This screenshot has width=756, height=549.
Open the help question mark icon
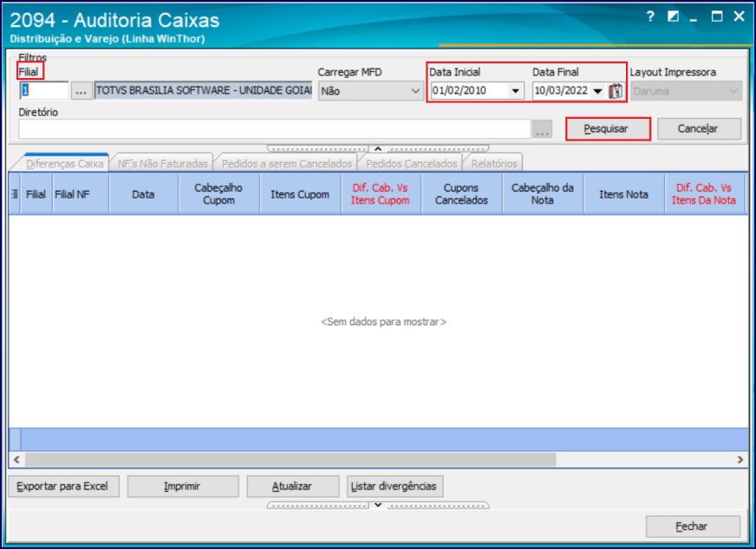point(650,16)
